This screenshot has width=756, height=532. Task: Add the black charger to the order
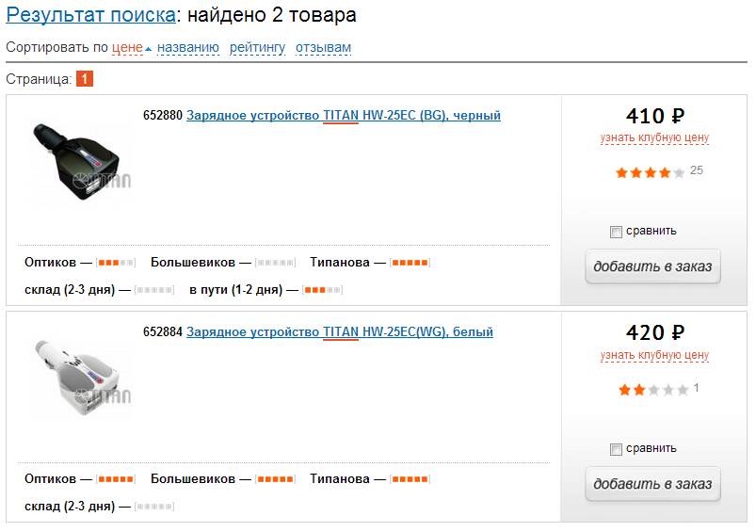tap(652, 266)
